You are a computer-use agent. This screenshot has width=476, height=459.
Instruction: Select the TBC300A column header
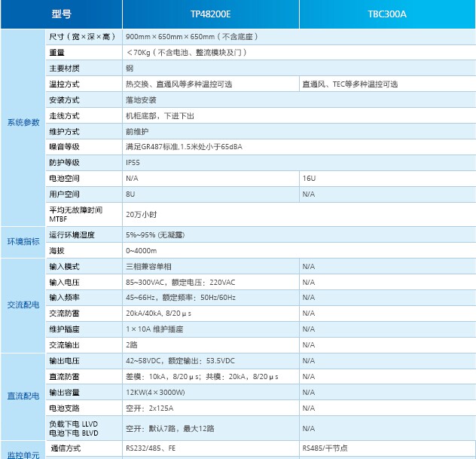pos(387,14)
